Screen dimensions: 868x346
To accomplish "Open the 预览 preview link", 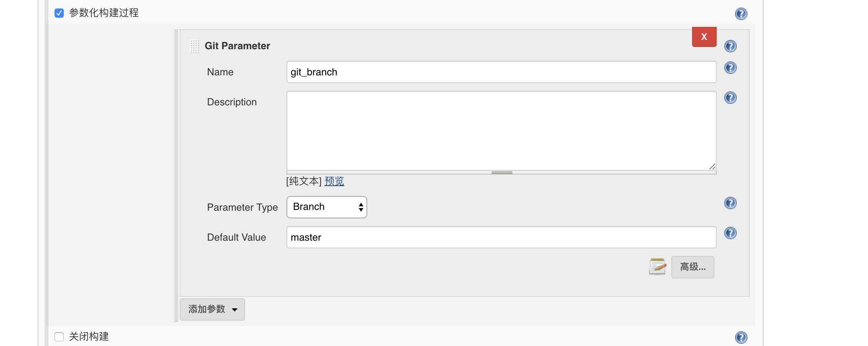I will [333, 181].
